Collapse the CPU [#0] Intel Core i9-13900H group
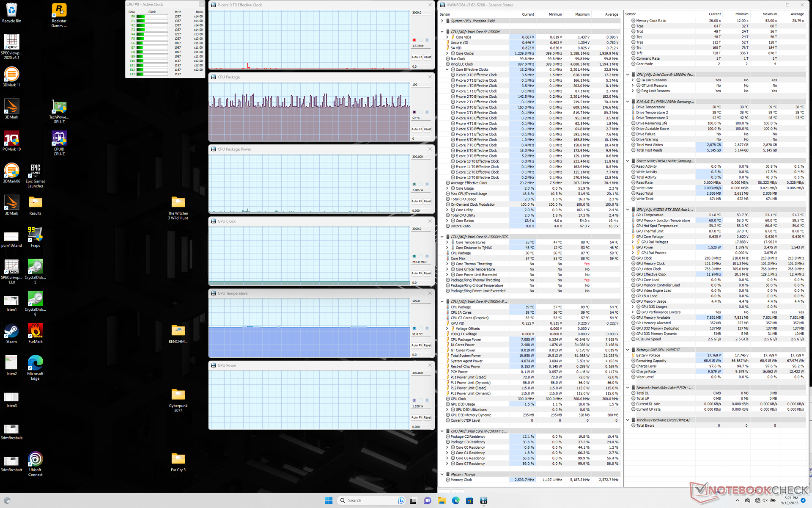 [x=442, y=32]
